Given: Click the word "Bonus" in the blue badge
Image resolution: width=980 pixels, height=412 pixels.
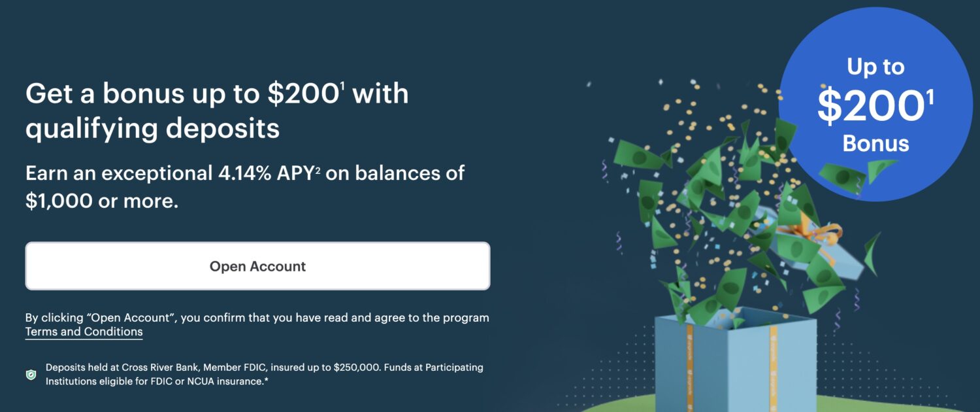Looking at the screenshot, I should 875,143.
